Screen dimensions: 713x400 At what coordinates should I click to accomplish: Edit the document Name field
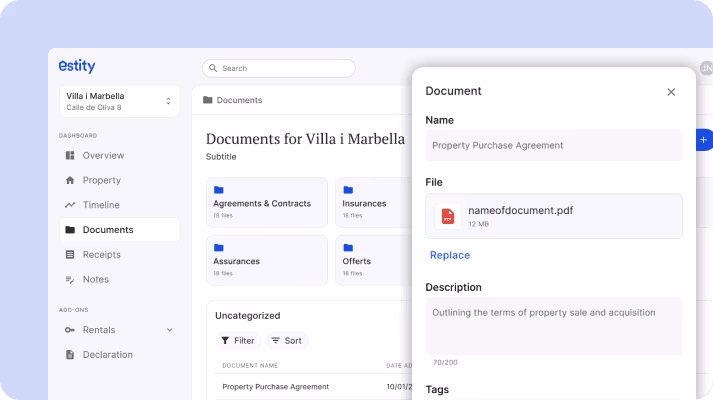554,145
